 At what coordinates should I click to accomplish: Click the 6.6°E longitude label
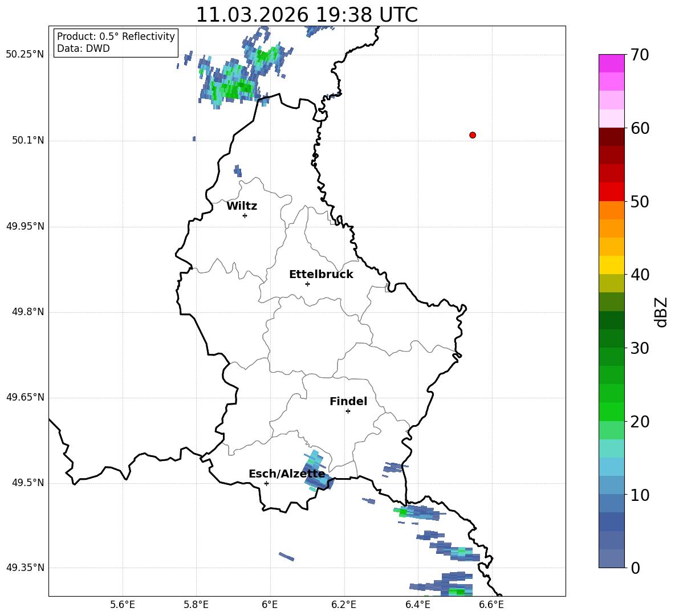click(x=491, y=605)
